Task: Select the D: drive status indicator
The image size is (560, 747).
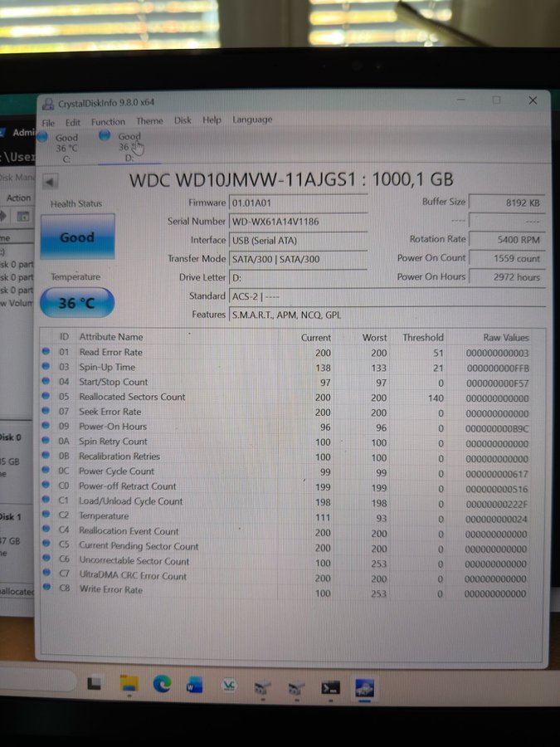Action: (x=128, y=145)
